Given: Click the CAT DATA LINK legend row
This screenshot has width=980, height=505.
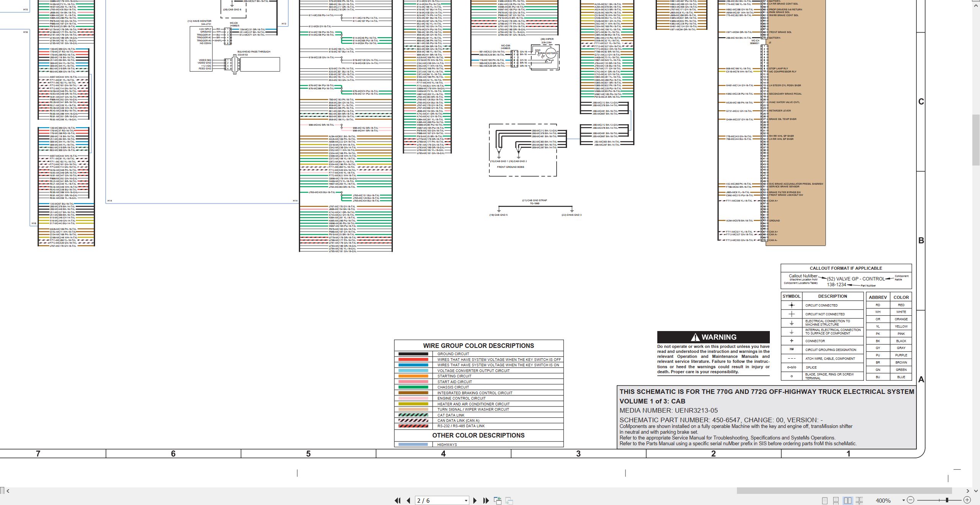Looking at the screenshot, I should point(479,415).
